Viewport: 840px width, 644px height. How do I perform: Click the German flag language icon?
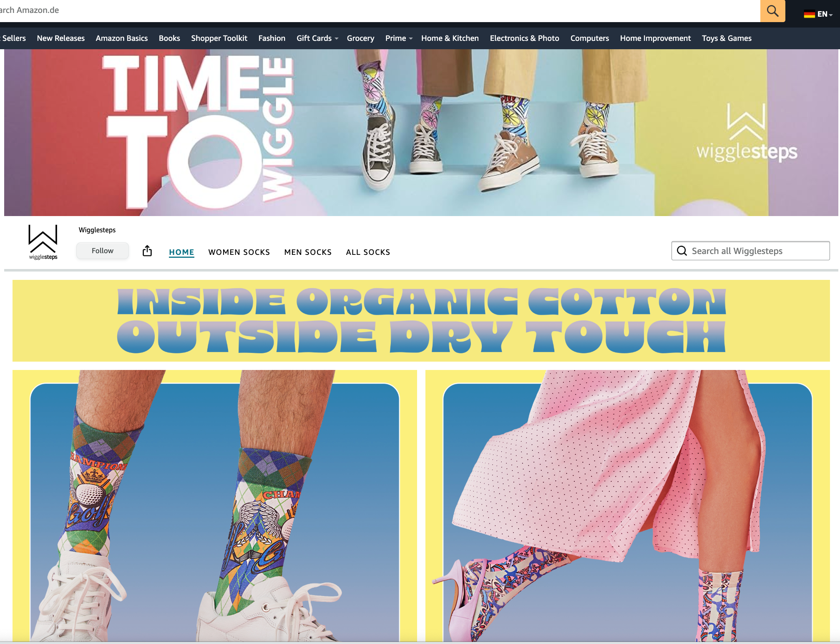pyautogui.click(x=809, y=14)
